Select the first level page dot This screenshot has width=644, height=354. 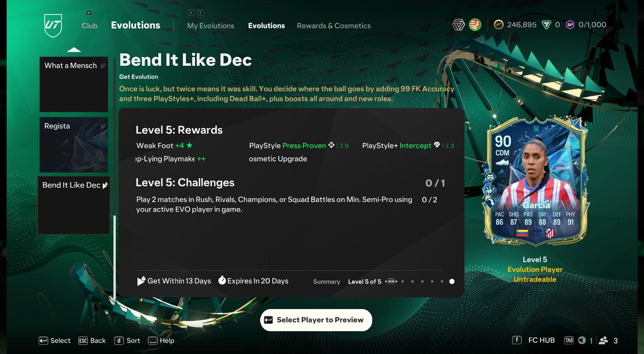click(x=403, y=282)
